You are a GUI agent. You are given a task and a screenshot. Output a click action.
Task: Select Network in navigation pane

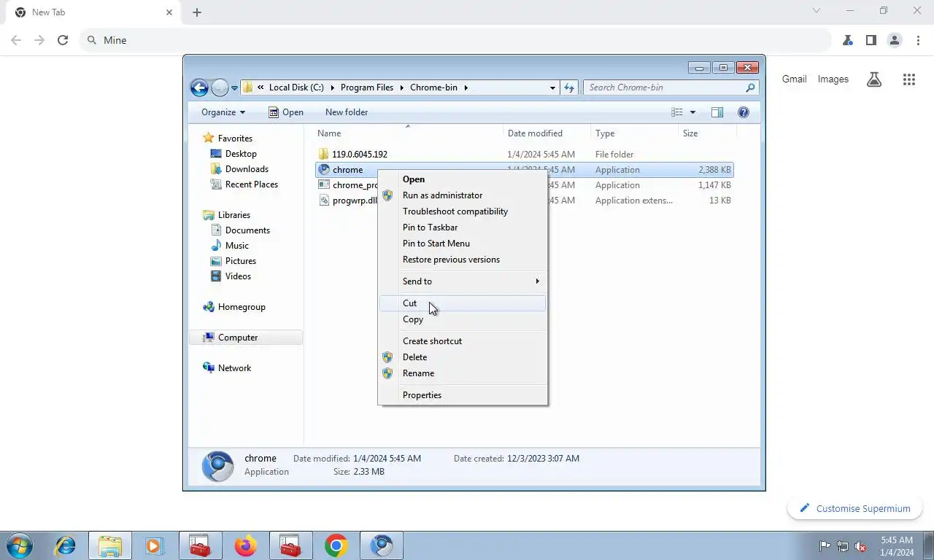[x=234, y=368]
